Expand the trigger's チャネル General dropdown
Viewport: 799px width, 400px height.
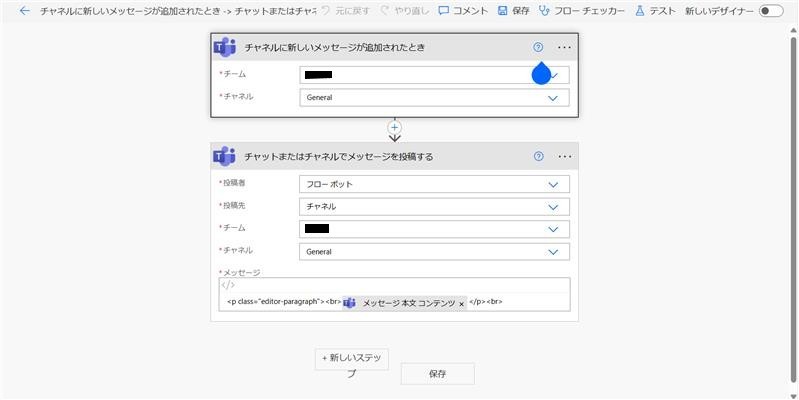click(434, 98)
